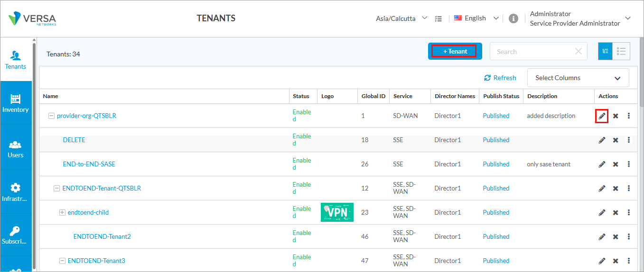Open Users in the sidebar
The height and width of the screenshot is (272, 644).
(16, 149)
